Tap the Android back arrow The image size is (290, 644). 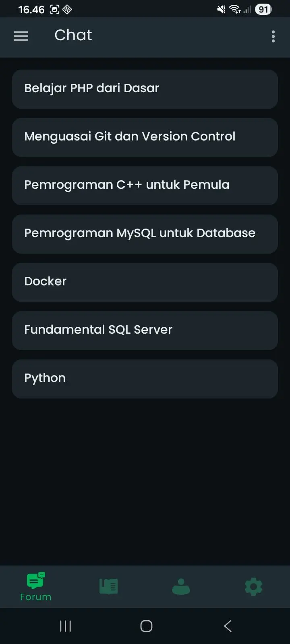(228, 626)
